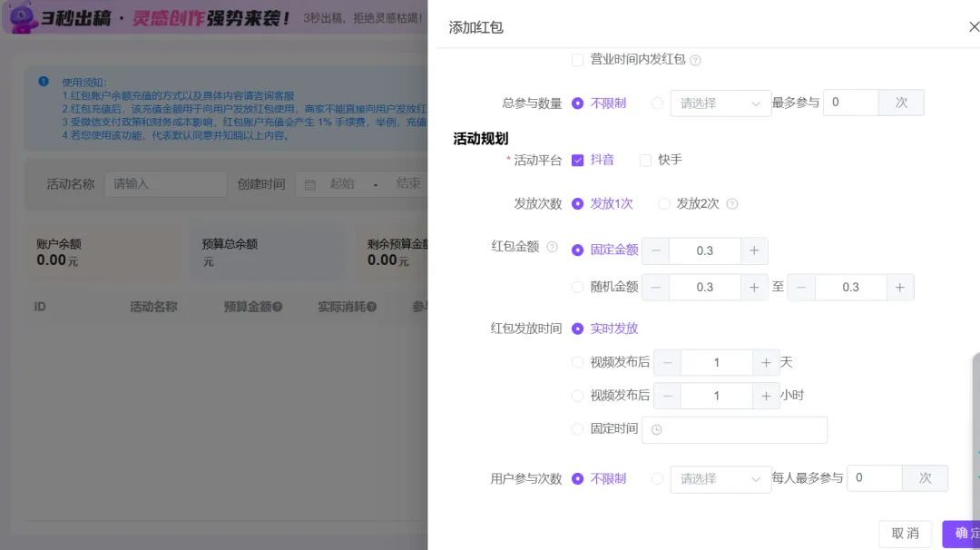Check the 营业时间内发红包 checkbox
Viewport: 980px width, 550px height.
(x=577, y=60)
